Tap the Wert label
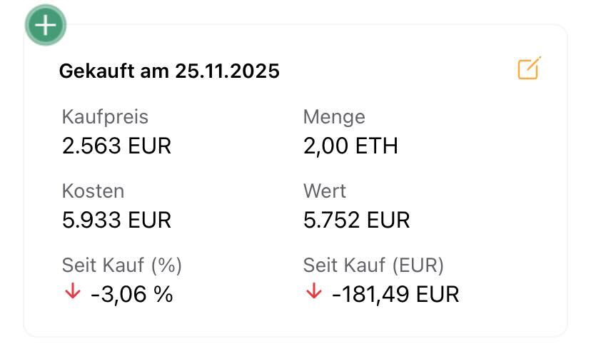This screenshot has width=591, height=364. pyautogui.click(x=325, y=191)
